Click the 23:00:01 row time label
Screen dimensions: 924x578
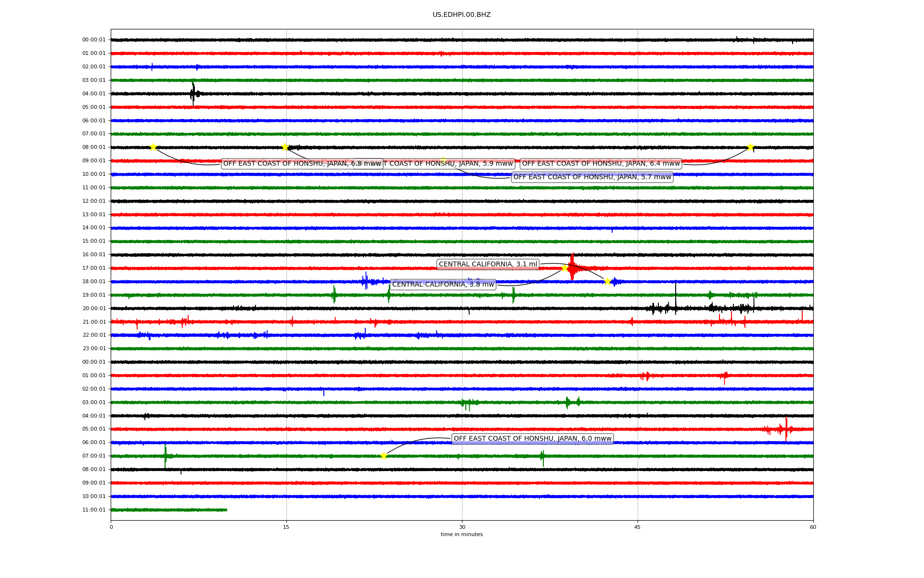[94, 348]
